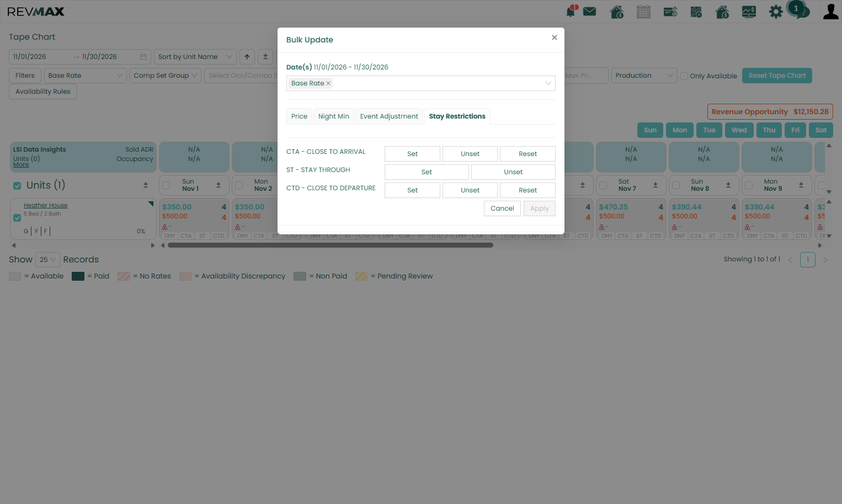Check the Sun Nov 1 column checkbox
Image resolution: width=842 pixels, height=504 pixels.
[166, 185]
